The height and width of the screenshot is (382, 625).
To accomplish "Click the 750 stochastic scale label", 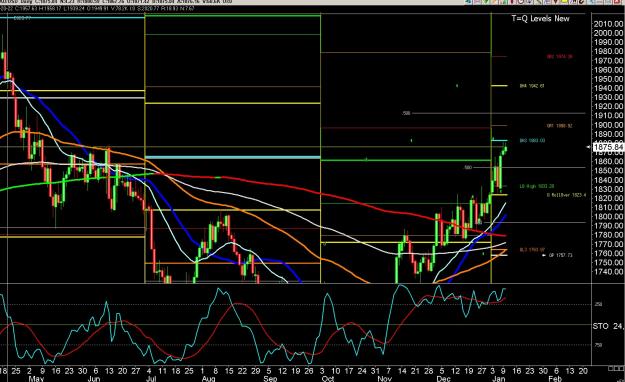I will [598, 345].
